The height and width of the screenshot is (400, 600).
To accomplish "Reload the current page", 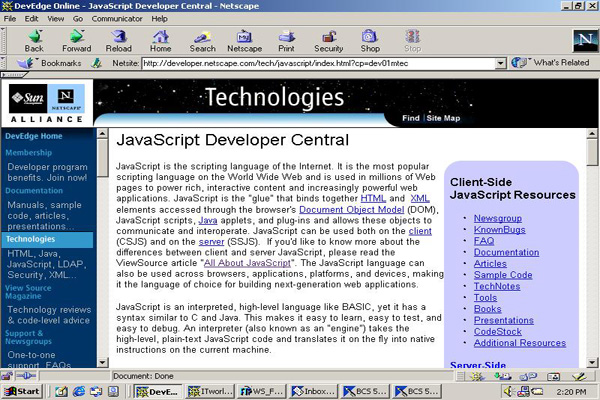I will (x=119, y=41).
